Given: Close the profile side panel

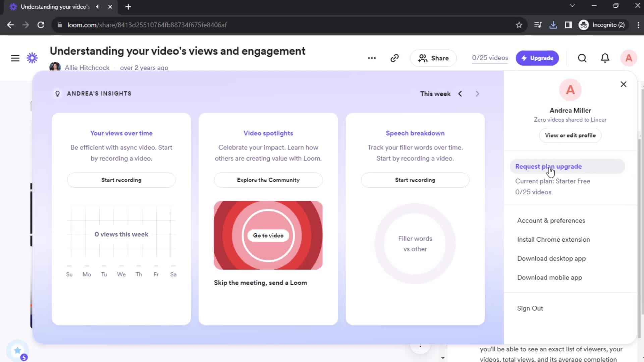Looking at the screenshot, I should tap(623, 84).
